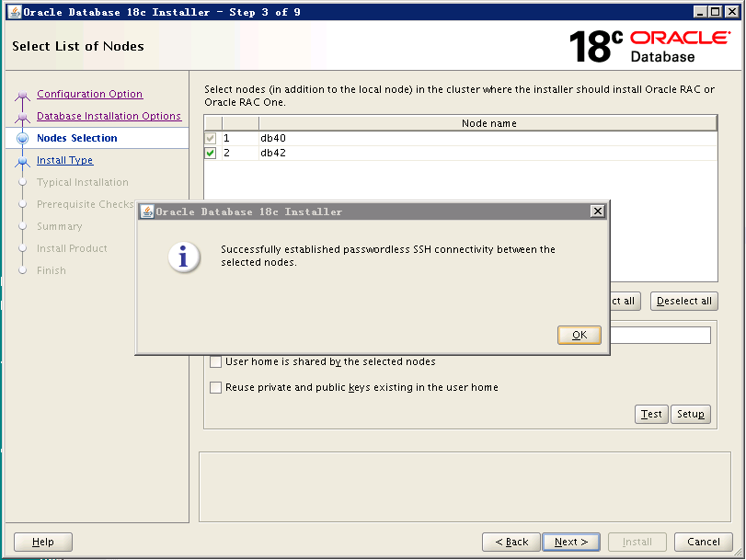Image resolution: width=746 pixels, height=560 pixels.
Task: Click the input field behind the dialog
Action: click(660, 335)
